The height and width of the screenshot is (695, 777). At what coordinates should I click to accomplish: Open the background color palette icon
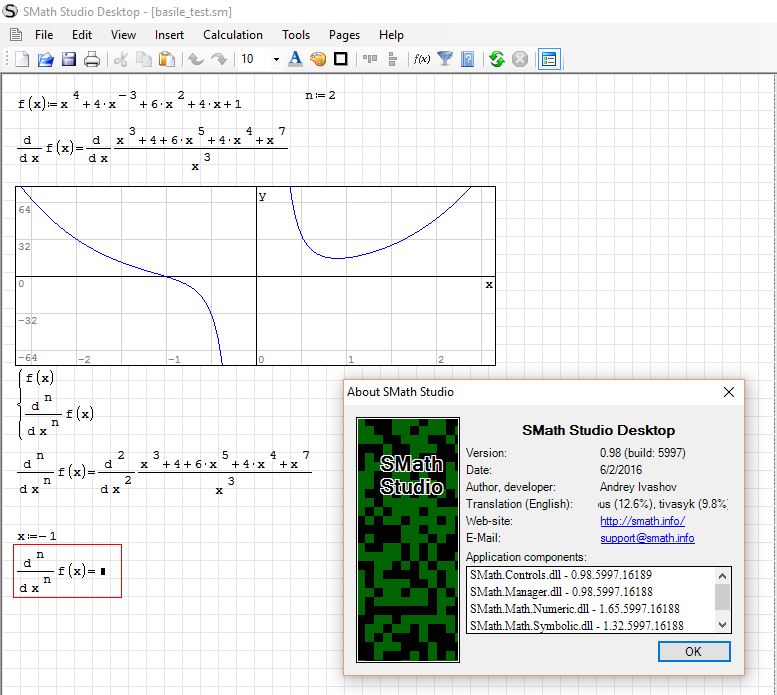pyautogui.click(x=318, y=59)
